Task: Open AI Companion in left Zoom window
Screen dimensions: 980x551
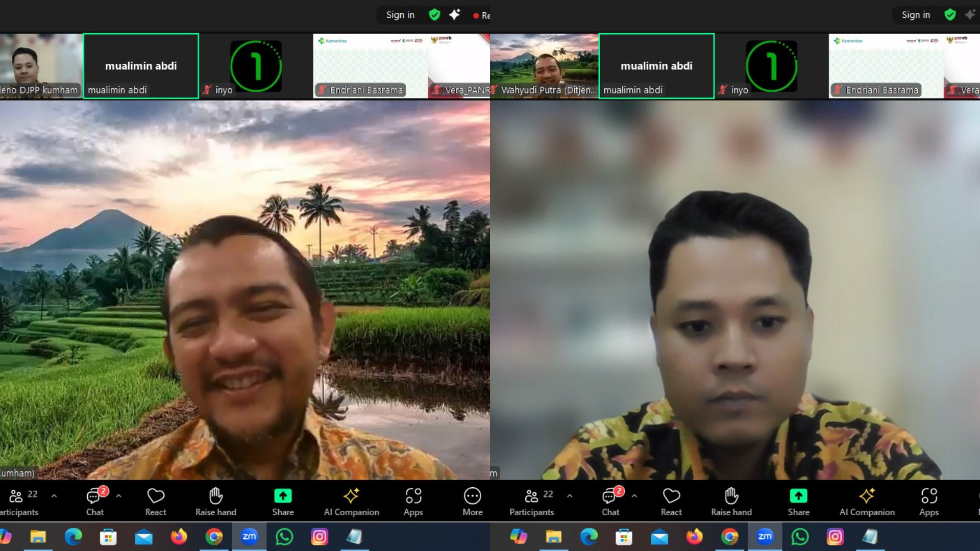Action: pyautogui.click(x=351, y=503)
